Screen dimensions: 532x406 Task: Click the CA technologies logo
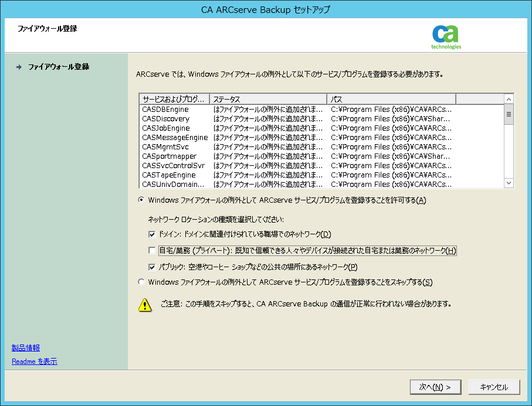tap(446, 37)
